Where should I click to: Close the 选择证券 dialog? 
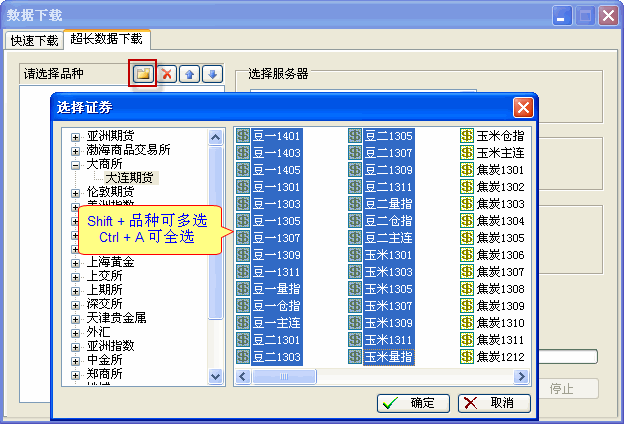pos(522,107)
